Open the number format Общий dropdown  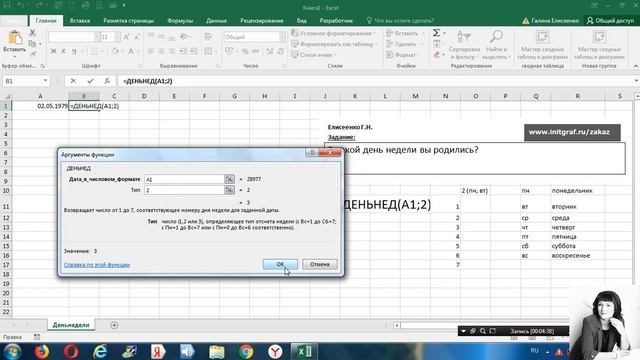pyautogui.click(x=282, y=37)
